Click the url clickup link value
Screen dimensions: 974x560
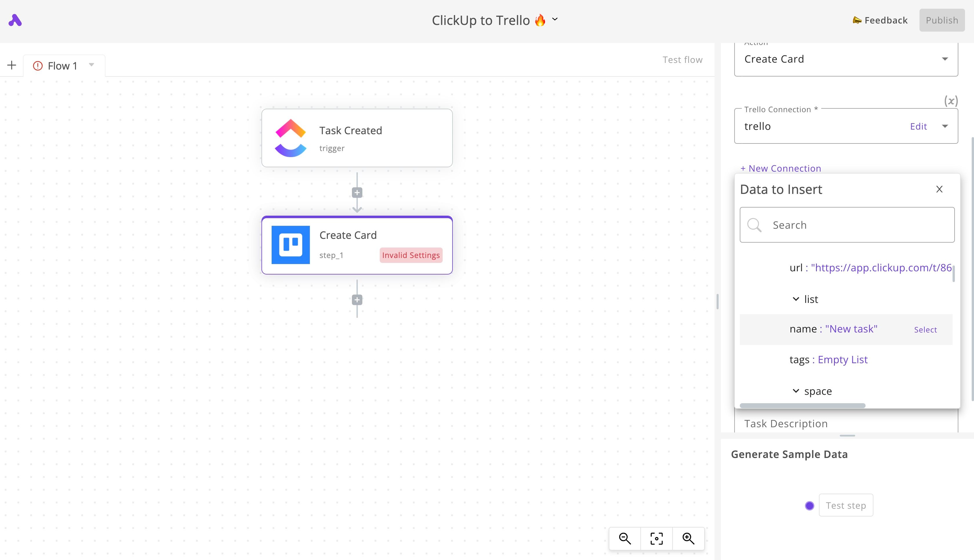pyautogui.click(x=881, y=268)
